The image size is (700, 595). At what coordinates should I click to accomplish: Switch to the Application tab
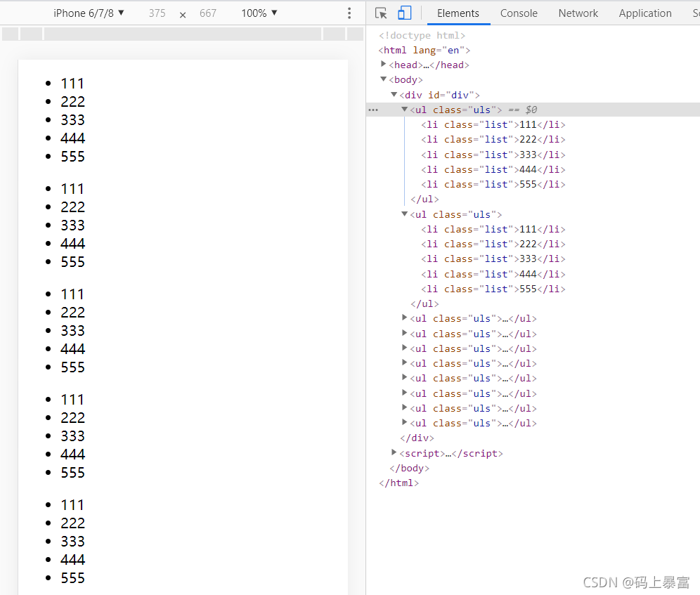coord(645,13)
